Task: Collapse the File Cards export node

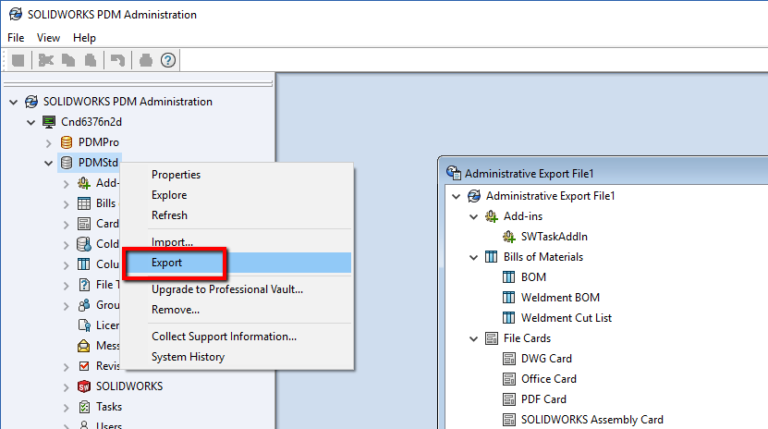Action: (x=473, y=339)
